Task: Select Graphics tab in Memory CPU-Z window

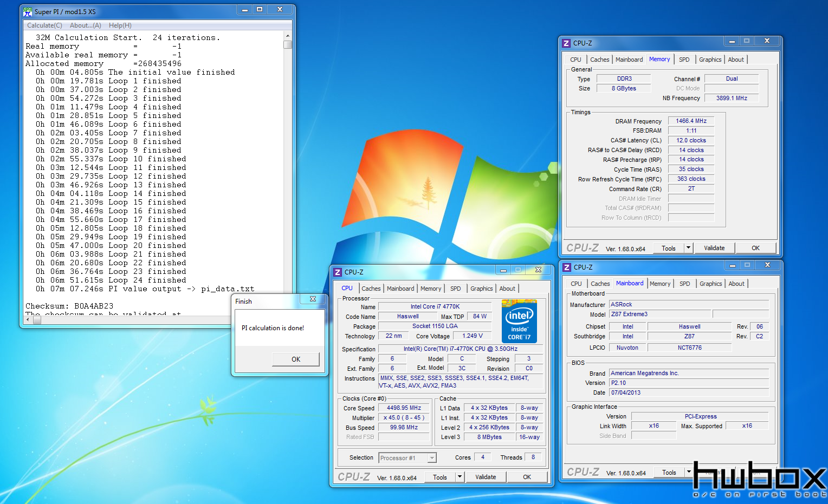Action: click(710, 60)
